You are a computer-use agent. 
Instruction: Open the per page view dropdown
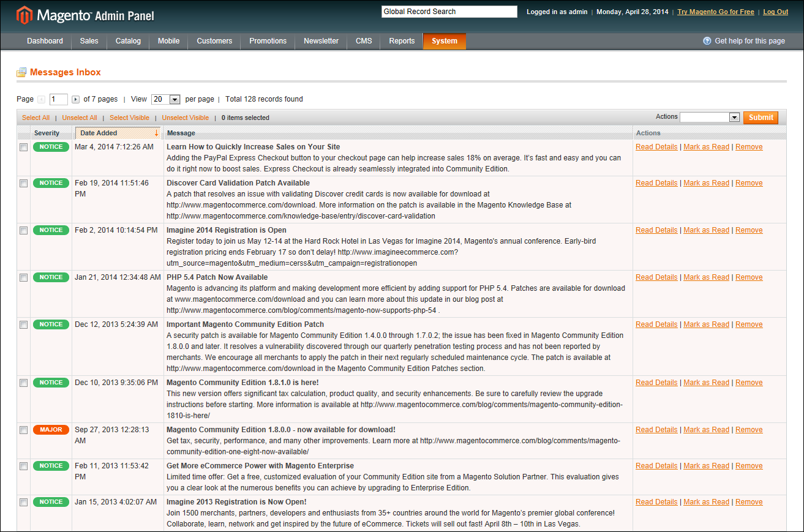click(x=166, y=99)
